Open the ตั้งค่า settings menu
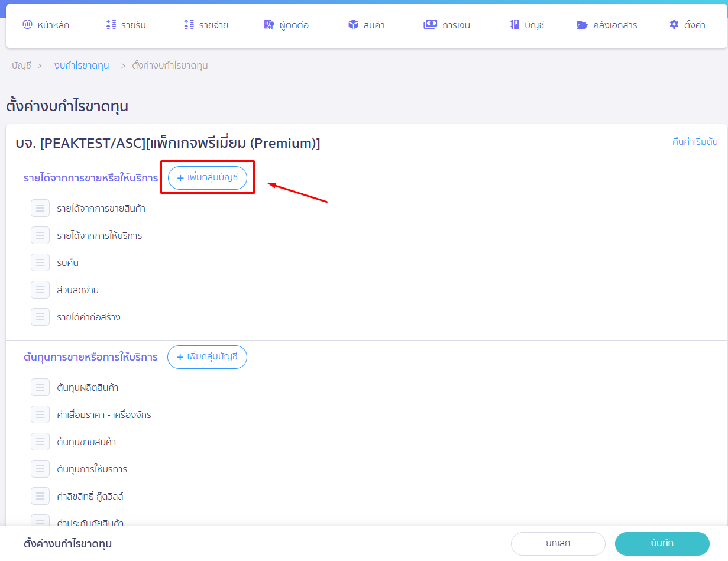Image resolution: width=728 pixels, height=561 pixels. (687, 25)
